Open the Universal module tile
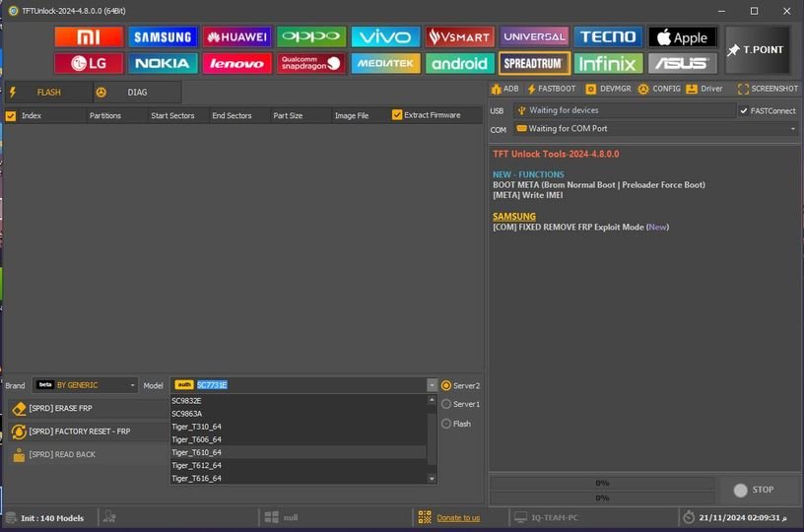The image size is (804, 532). (x=534, y=36)
